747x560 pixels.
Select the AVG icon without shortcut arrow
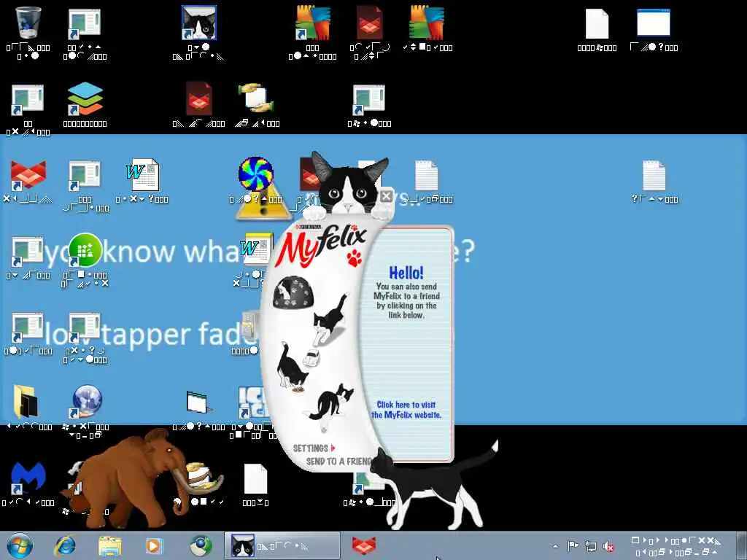[427, 23]
